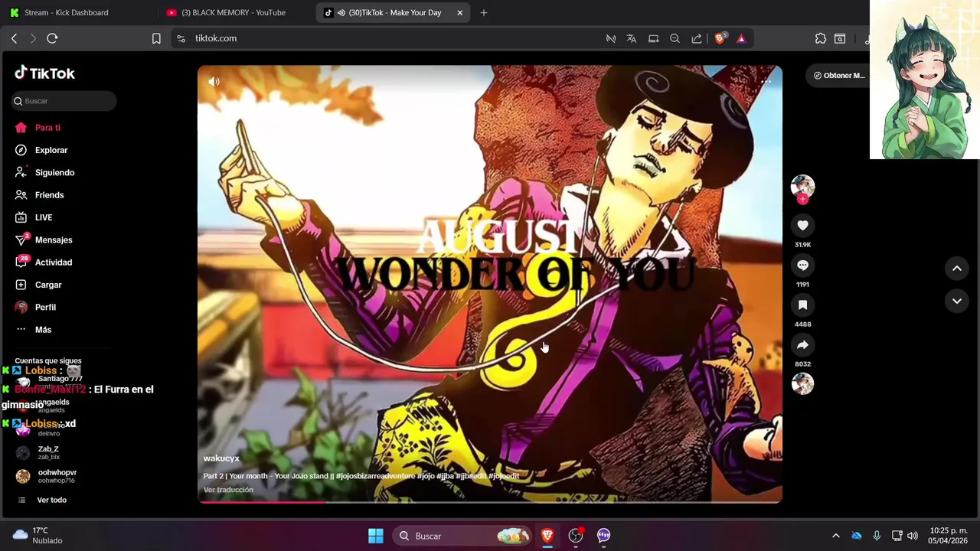Open site settings icon beside tiktok.com

(181, 38)
